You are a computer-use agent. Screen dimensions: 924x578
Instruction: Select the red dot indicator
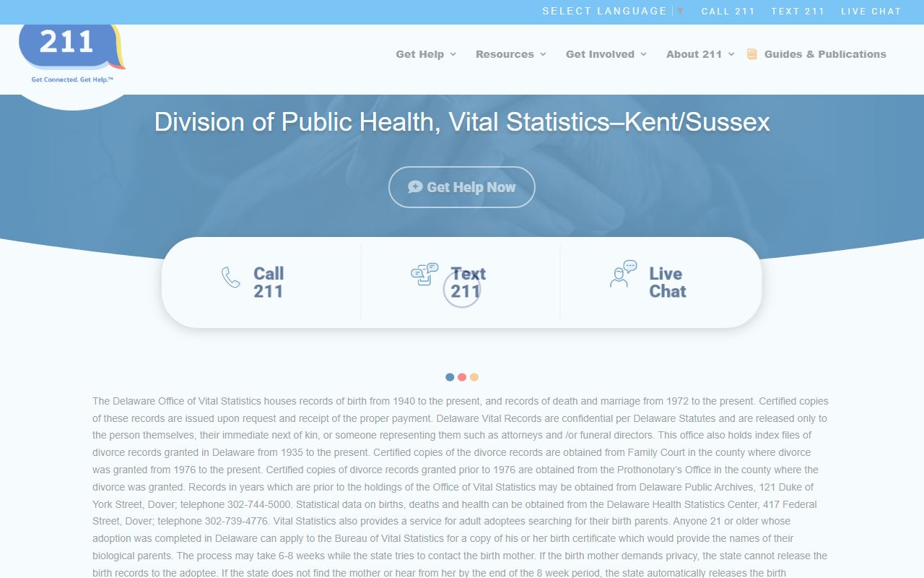[x=462, y=377]
